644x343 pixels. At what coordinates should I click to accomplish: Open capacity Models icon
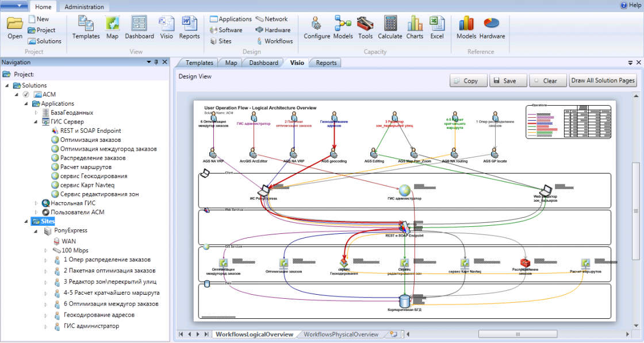click(343, 28)
